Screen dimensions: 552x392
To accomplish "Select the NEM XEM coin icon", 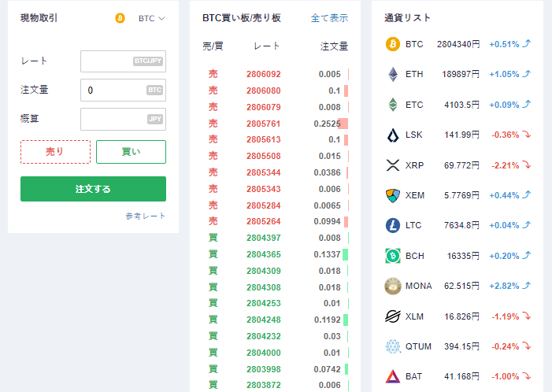I will pos(392,195).
